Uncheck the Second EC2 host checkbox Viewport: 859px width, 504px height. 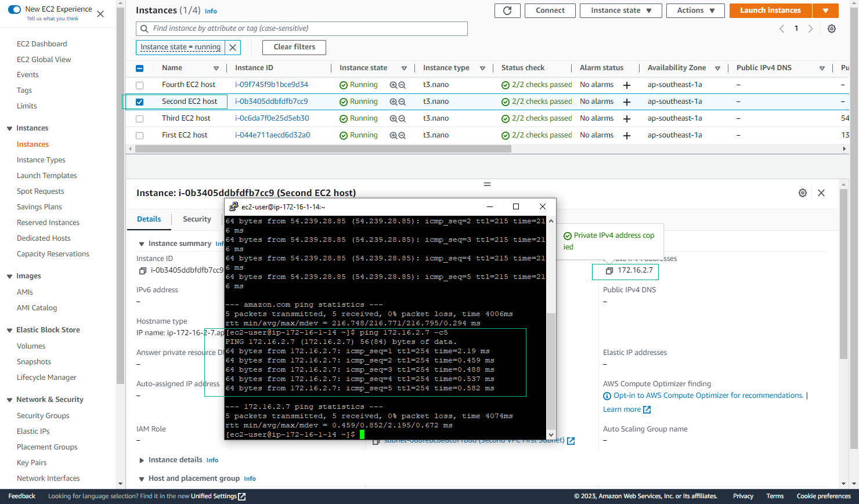[139, 102]
